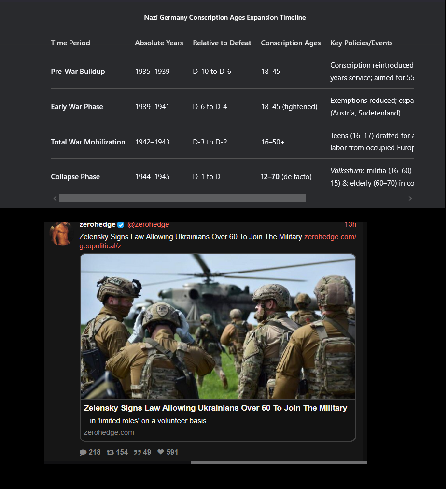Click the 'D-10 to D-6' cell
This screenshot has width=448, height=489.
212,72
